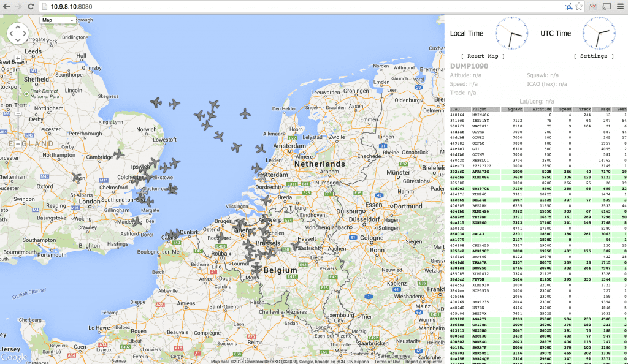Click the Report a map error link
Viewport: 628px width, 364px height.
[423, 362]
